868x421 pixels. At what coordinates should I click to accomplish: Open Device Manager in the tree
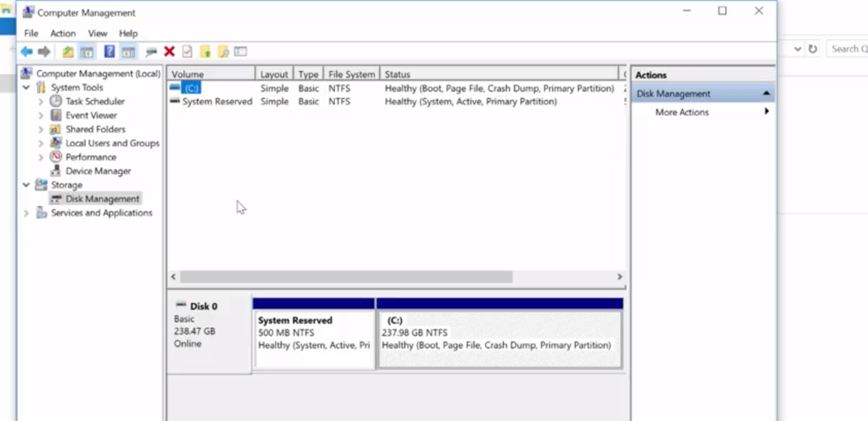(98, 171)
